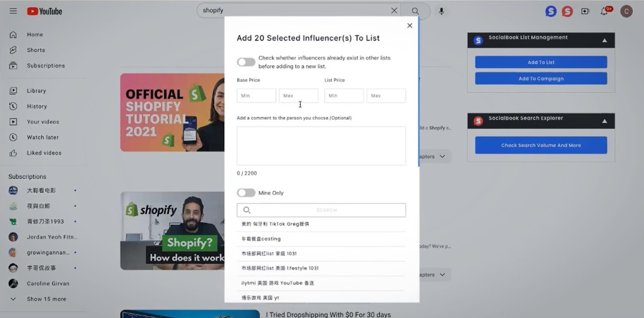The width and height of the screenshot is (644, 318).
Task: Click the List Price Min field
Action: pyautogui.click(x=344, y=96)
